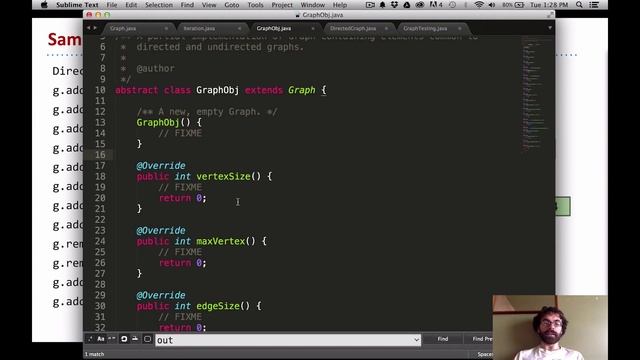Close the Graph.java tab
The height and width of the screenshot is (360, 640).
point(166,29)
